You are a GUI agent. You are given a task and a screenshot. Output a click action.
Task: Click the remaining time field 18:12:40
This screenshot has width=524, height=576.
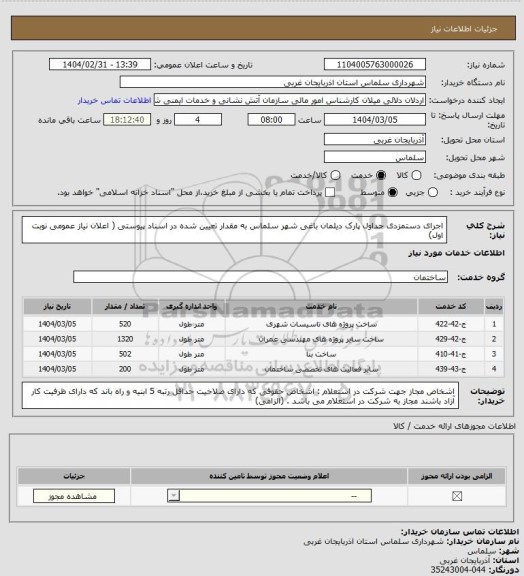point(127,120)
